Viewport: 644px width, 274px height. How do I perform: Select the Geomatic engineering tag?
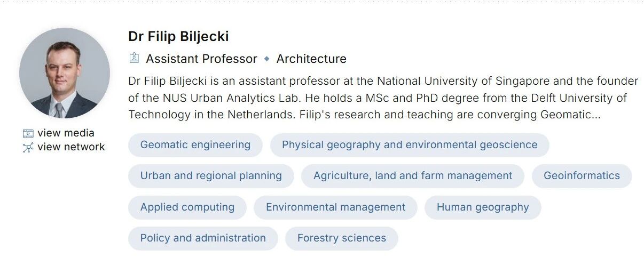195,145
